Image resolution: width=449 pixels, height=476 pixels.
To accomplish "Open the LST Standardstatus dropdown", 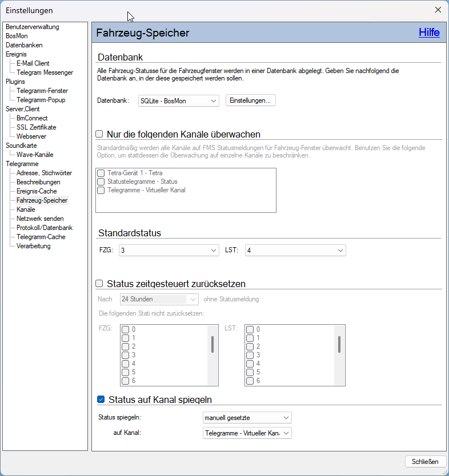I will (295, 251).
